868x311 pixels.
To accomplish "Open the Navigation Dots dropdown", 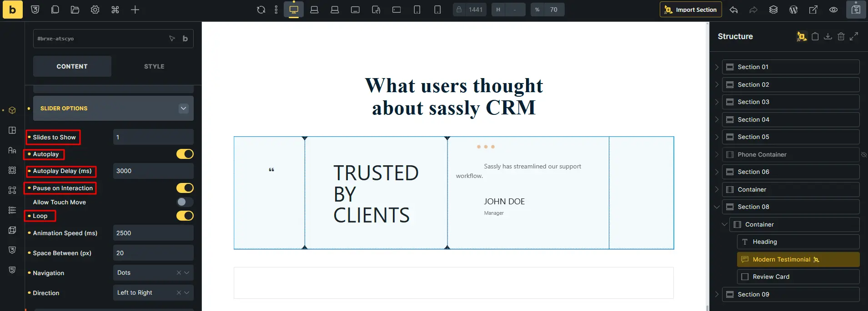I will click(x=153, y=273).
